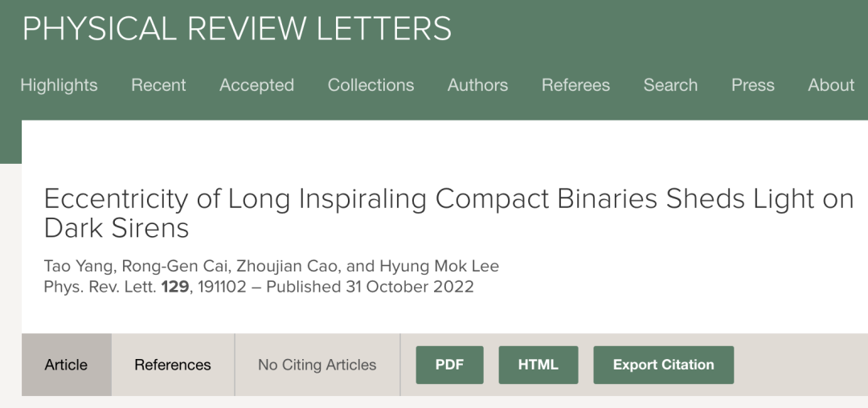Click Search in the navigation bar
Screen dimensions: 868x408
[670, 85]
